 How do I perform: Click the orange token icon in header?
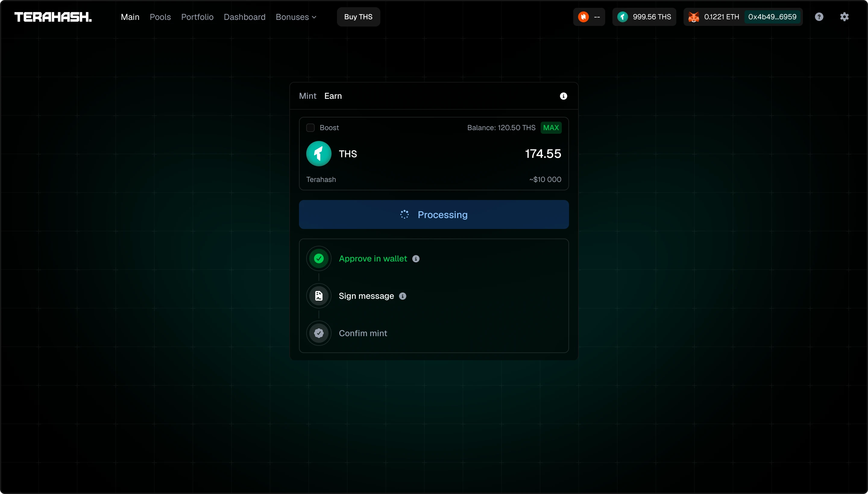[583, 17]
